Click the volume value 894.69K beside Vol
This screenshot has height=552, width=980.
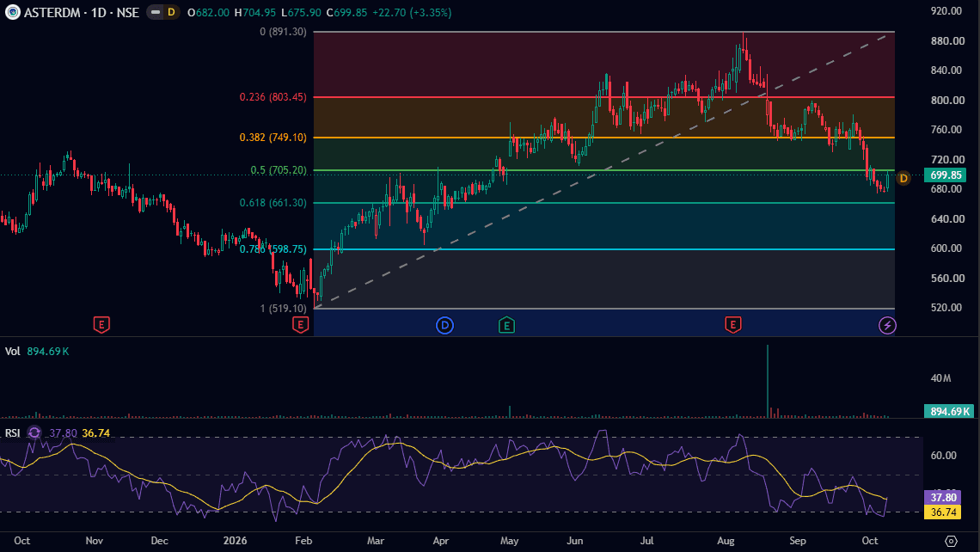click(x=48, y=352)
